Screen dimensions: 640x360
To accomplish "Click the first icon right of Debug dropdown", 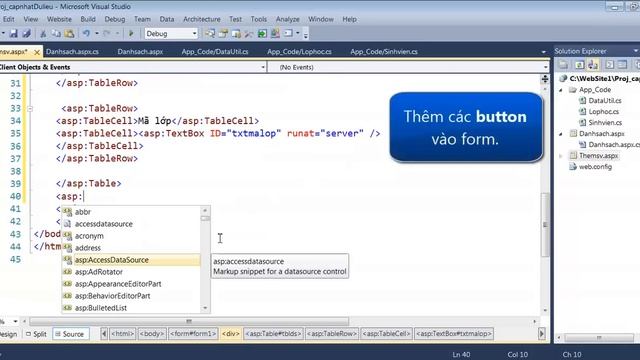I will (x=210, y=33).
